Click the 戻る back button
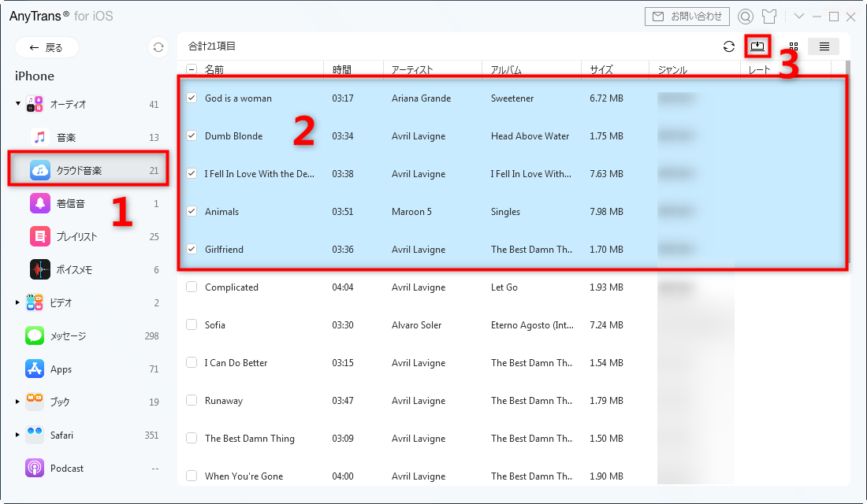This screenshot has width=867, height=504. pos(47,47)
